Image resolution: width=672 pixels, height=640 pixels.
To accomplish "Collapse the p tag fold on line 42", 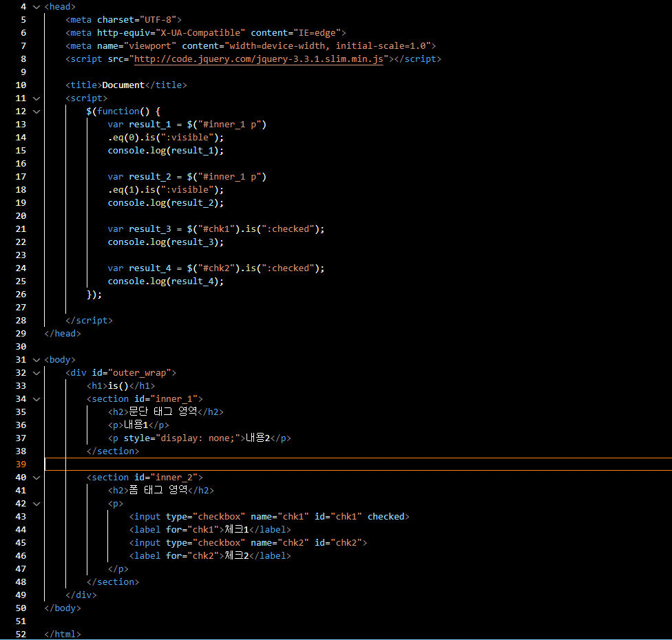I will pyautogui.click(x=36, y=503).
